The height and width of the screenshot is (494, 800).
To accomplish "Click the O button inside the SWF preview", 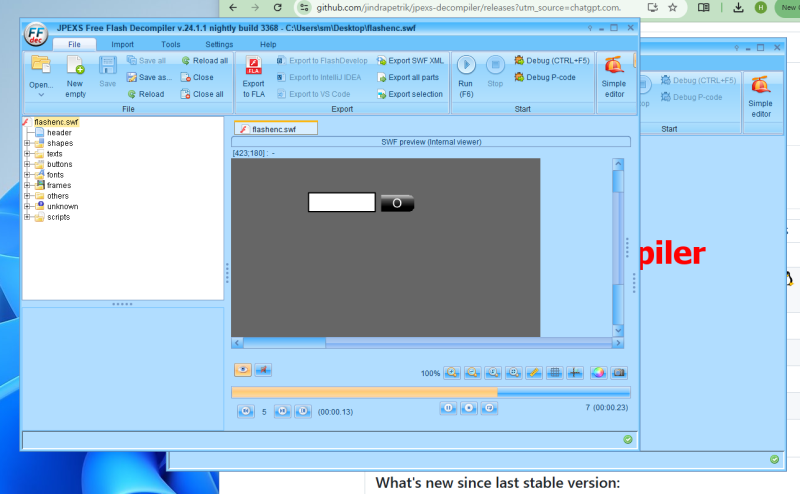I will tap(397, 203).
